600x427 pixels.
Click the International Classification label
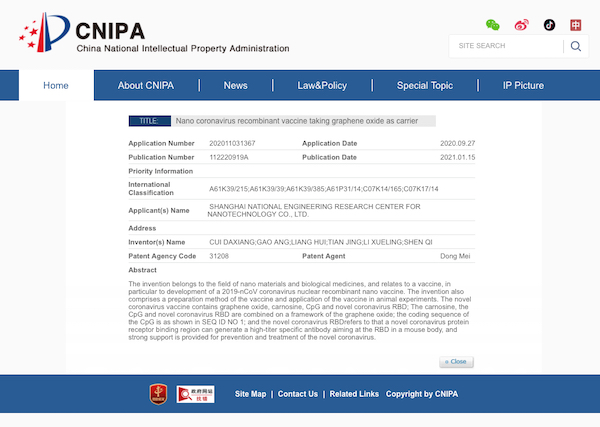coord(151,189)
